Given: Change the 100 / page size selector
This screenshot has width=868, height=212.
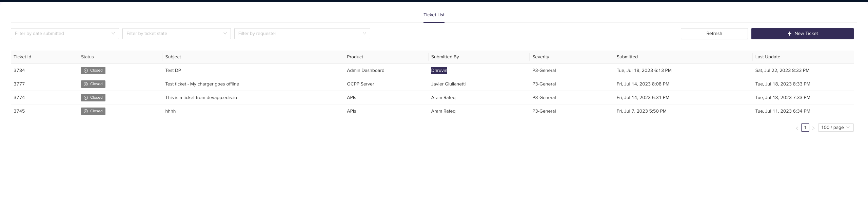Looking at the screenshot, I should click(836, 128).
